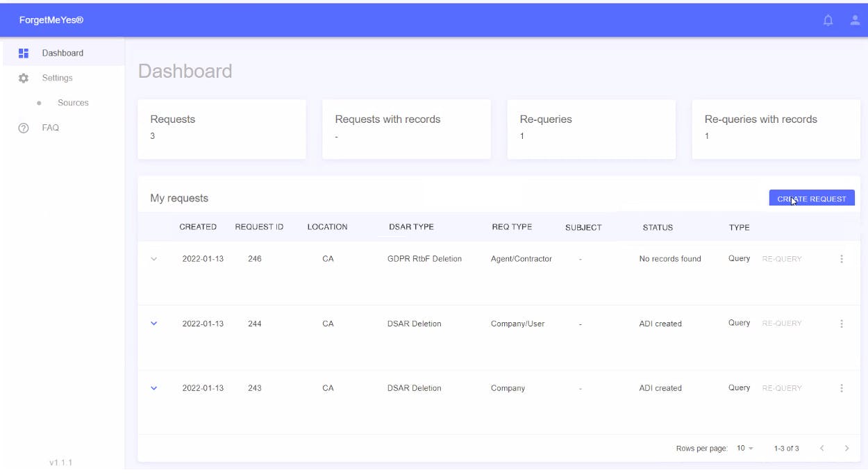Go to the previous page arrow
The height and width of the screenshot is (475, 868).
tap(822, 449)
